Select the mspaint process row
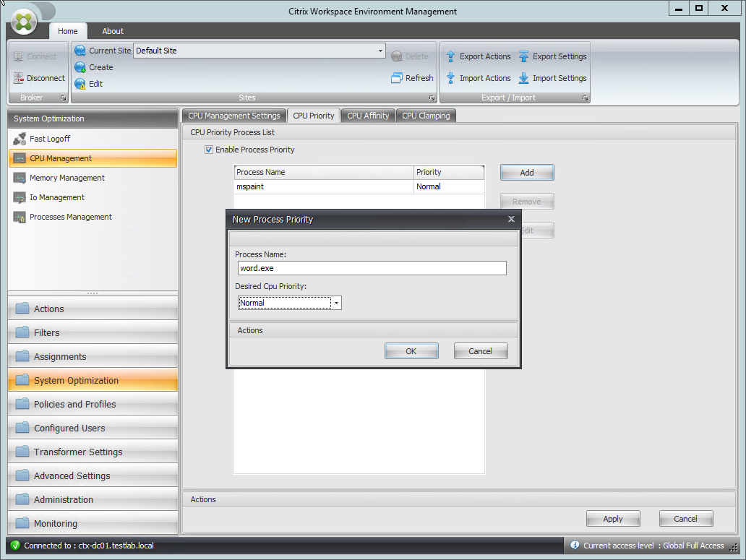Viewport: 746px width, 560px height. (359, 187)
